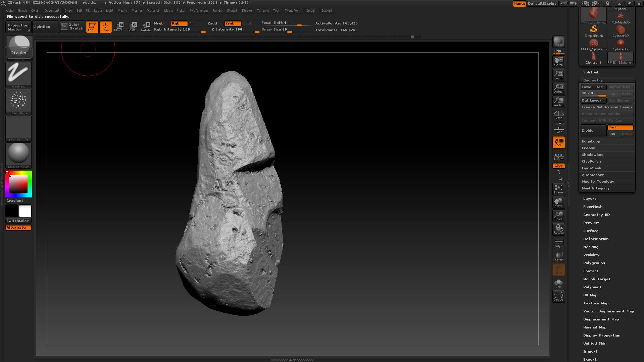This screenshot has height=362, width=644.
Task: Select the SimpleBrush tool thumbnail
Action: point(593,31)
